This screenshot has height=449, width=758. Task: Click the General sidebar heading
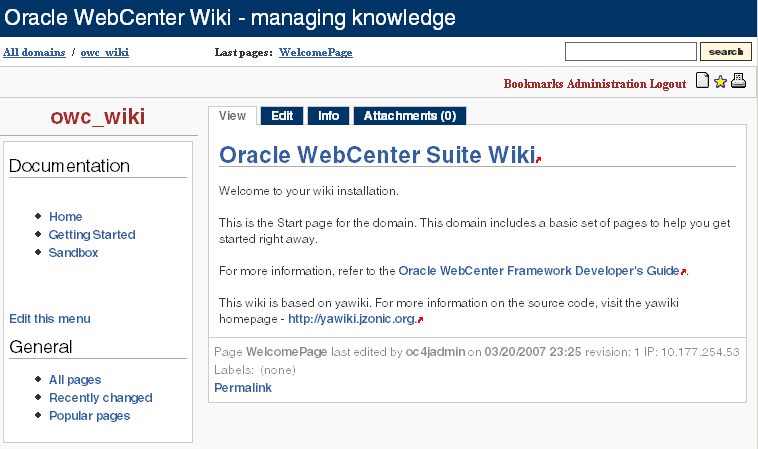tap(41, 347)
